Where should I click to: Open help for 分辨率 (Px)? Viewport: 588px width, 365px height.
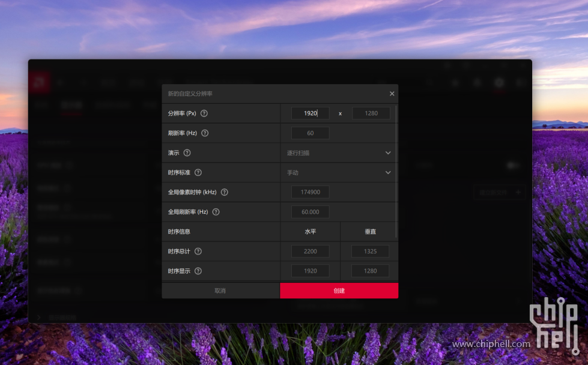coord(204,113)
